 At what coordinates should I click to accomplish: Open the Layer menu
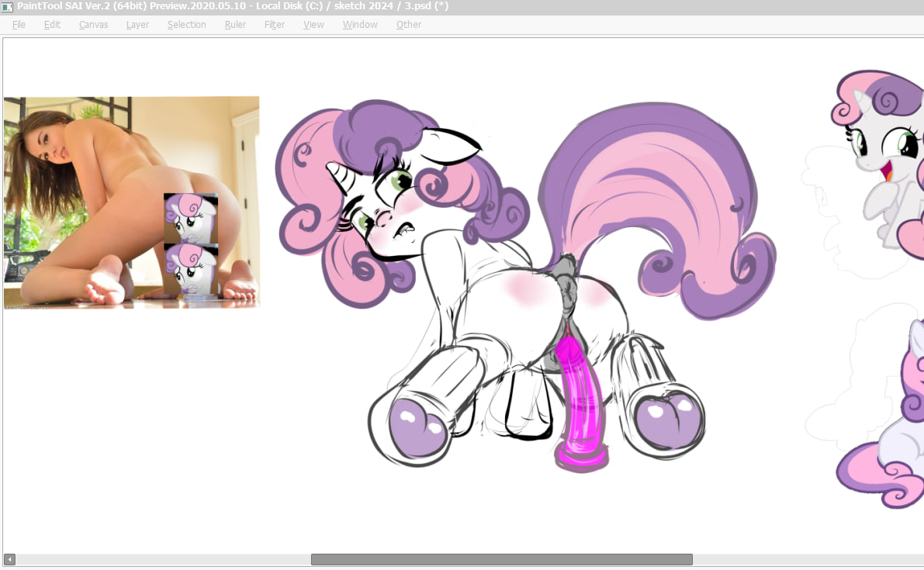tap(137, 25)
